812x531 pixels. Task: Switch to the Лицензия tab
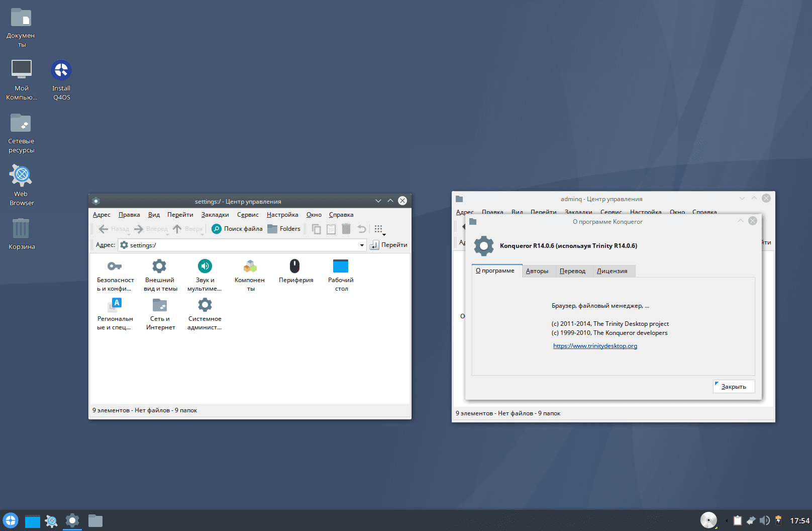pyautogui.click(x=612, y=271)
